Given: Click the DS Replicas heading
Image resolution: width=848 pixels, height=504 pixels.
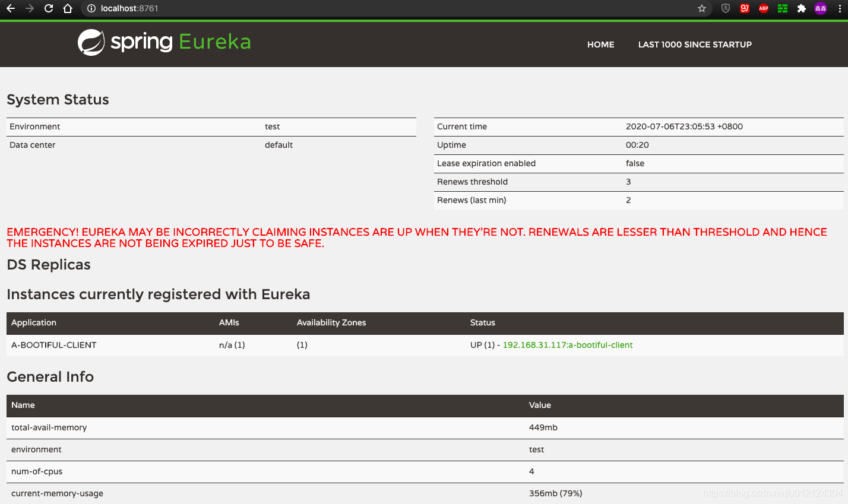Looking at the screenshot, I should [x=49, y=265].
